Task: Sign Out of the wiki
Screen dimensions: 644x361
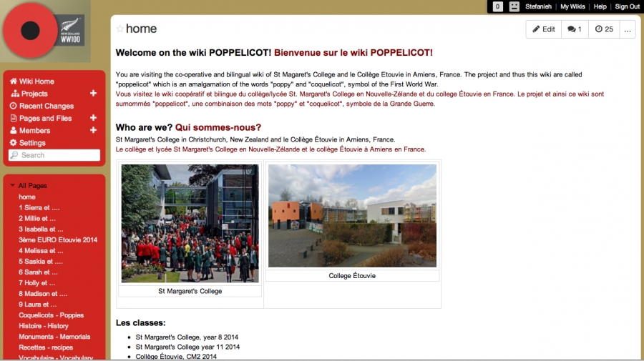Action: [627, 6]
